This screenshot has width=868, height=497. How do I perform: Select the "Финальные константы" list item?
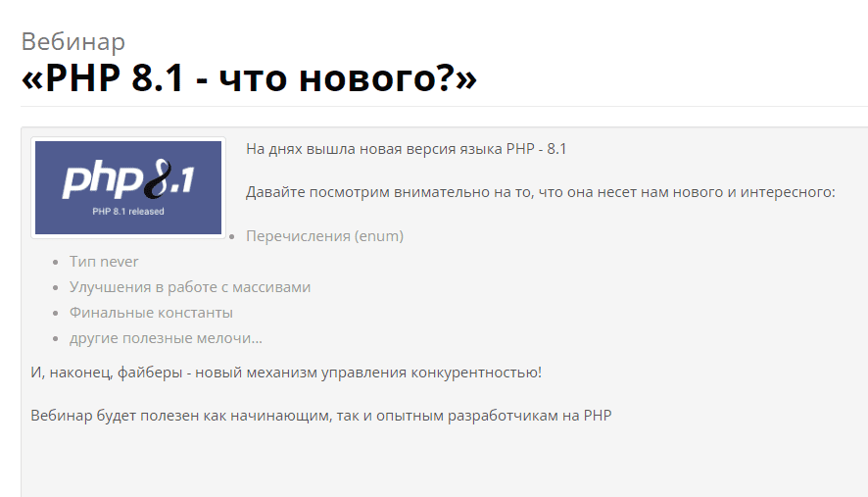(151, 313)
